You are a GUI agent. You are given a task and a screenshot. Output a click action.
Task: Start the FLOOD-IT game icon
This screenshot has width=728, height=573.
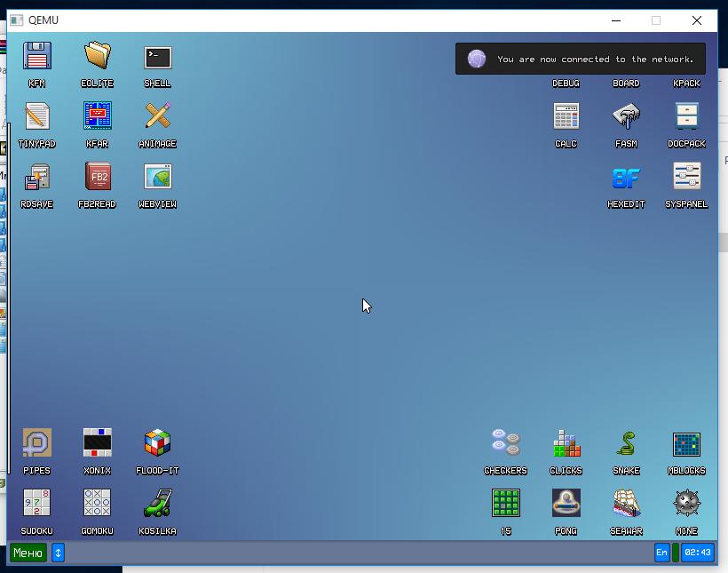pos(157,442)
